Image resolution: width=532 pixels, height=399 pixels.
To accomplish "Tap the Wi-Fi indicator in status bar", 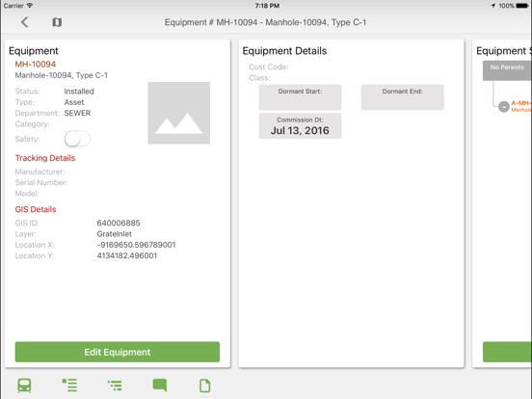I will click(30, 6).
